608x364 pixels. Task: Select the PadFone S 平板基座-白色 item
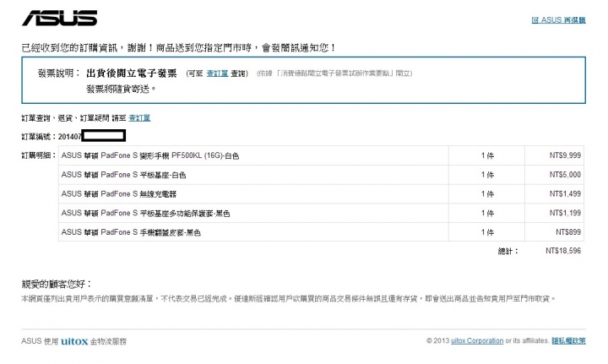[x=123, y=175]
